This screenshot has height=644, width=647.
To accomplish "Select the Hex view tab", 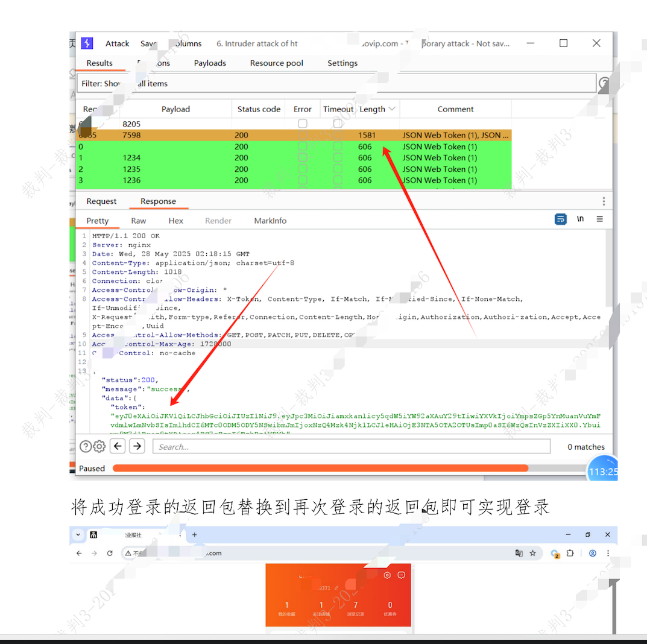I will pyautogui.click(x=176, y=221).
